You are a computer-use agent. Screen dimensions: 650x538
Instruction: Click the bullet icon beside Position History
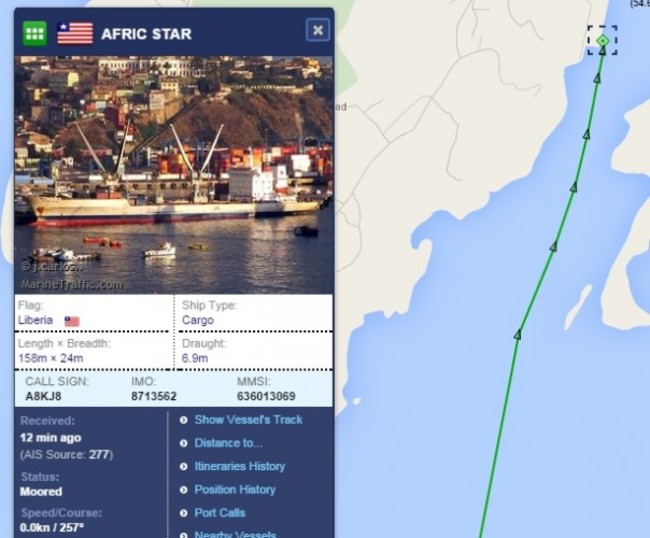tap(184, 490)
